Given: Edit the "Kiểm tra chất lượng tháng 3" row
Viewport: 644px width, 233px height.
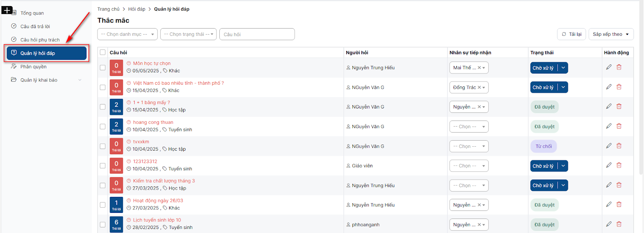Looking at the screenshot, I should [609, 185].
